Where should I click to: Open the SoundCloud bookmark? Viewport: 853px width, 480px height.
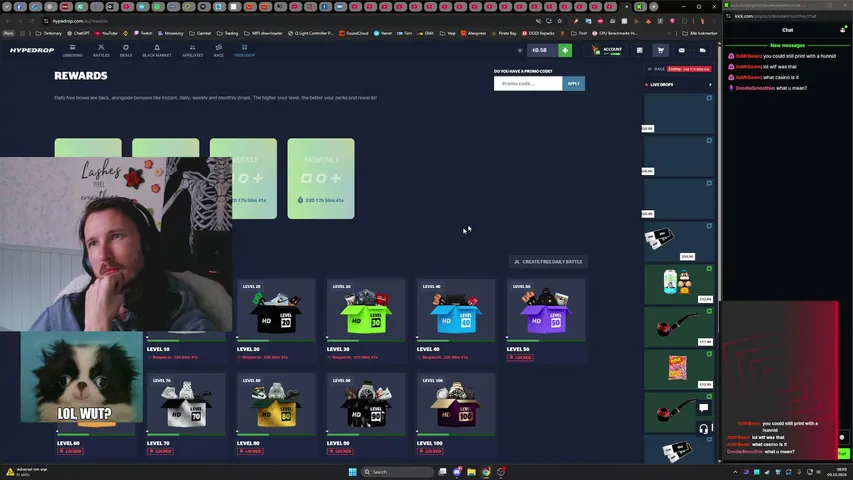354,33
